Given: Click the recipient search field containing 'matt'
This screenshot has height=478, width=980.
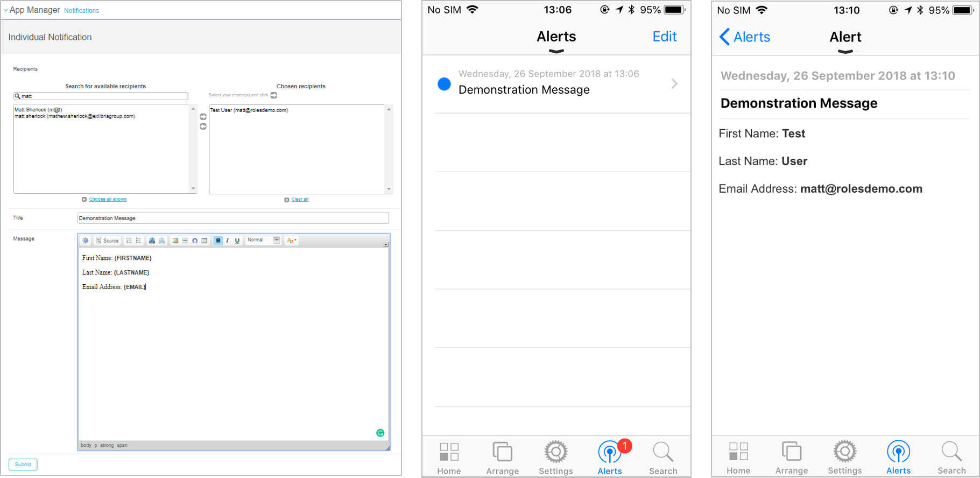Looking at the screenshot, I should click(x=101, y=96).
